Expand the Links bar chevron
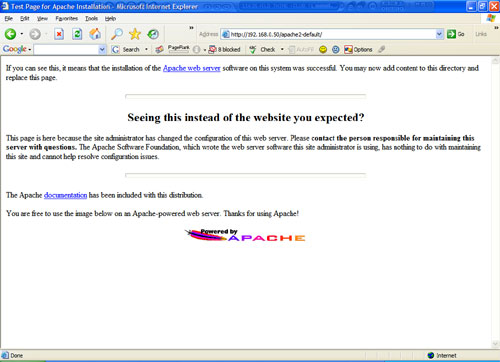This screenshot has width=500, height=362. click(496, 28)
